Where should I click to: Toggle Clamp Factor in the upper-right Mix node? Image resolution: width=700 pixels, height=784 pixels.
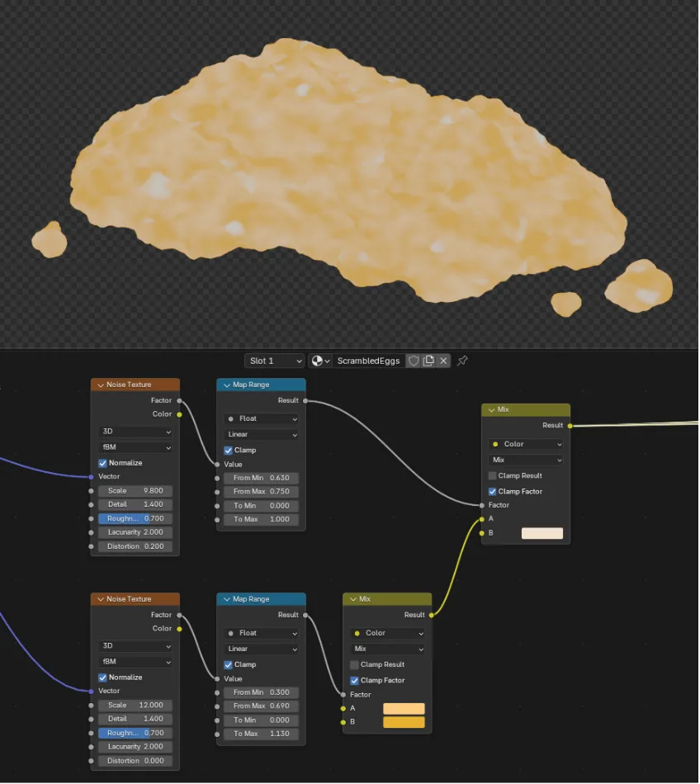pos(493,492)
